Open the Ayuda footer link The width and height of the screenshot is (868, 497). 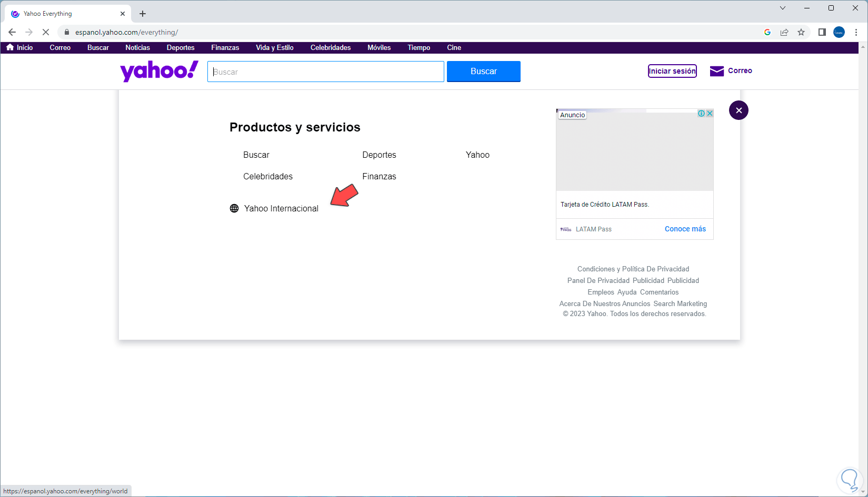[627, 292]
